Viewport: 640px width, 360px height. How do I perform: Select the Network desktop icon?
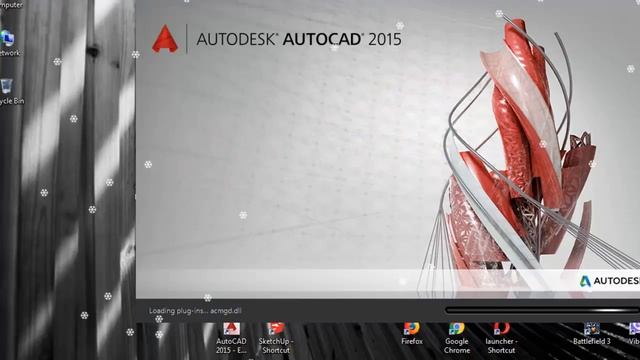pos(9,43)
